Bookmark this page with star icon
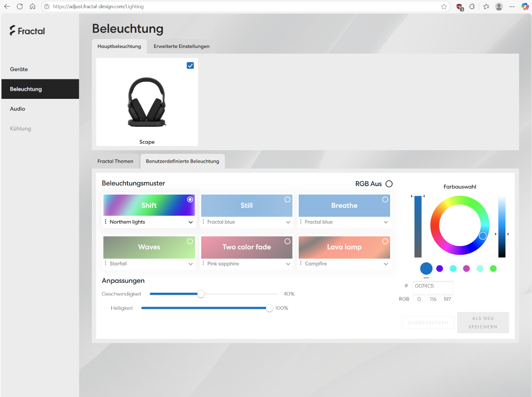The width and height of the screenshot is (532, 397). (x=444, y=7)
